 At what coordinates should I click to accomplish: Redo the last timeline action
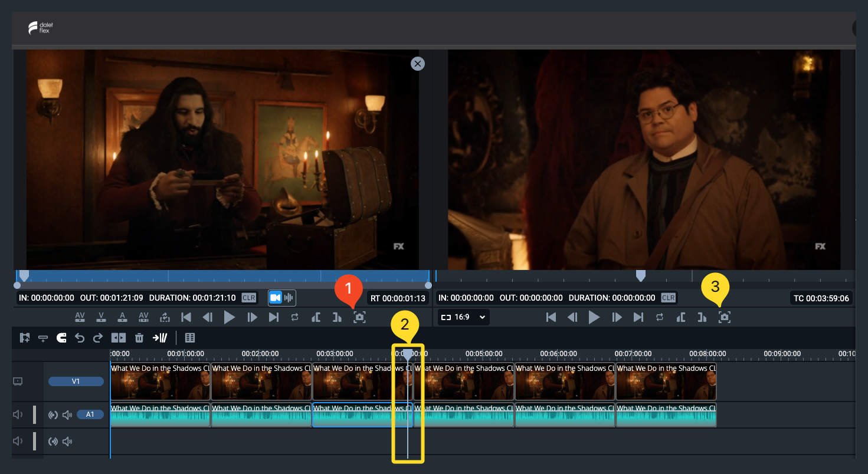[x=98, y=338]
